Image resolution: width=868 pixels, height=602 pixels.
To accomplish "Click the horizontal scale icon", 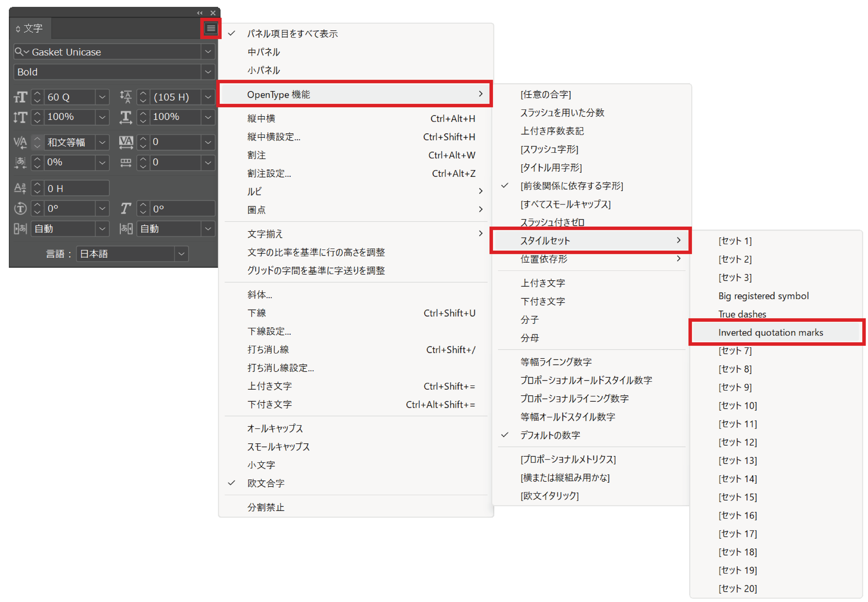I will click(x=126, y=117).
